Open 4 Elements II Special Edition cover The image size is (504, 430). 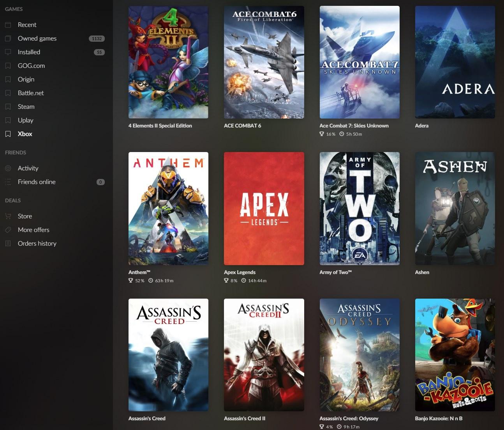[168, 62]
